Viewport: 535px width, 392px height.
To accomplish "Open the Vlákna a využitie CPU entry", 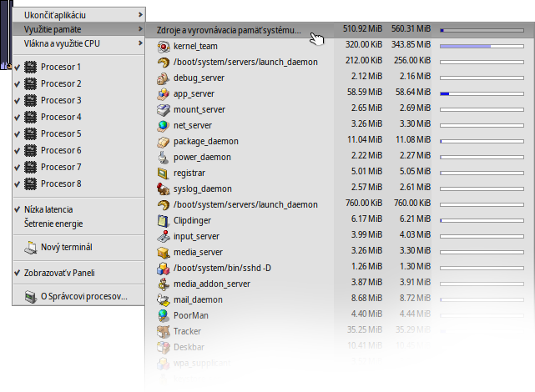I will 78,43.
